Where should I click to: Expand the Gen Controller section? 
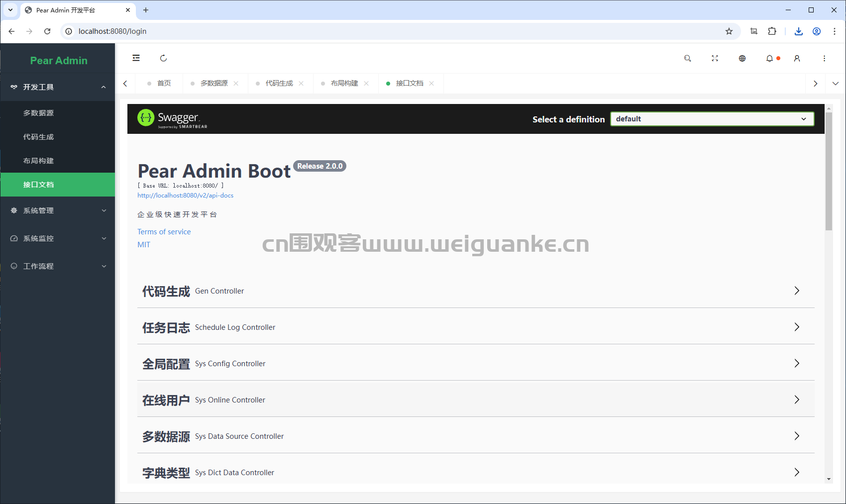coord(796,291)
